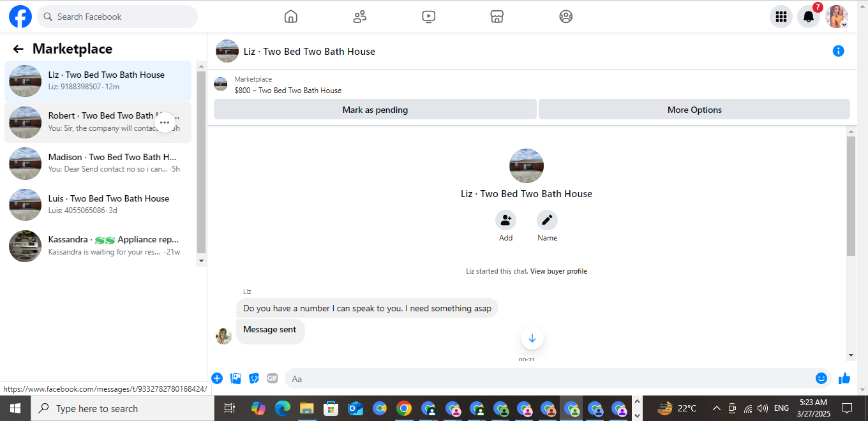Select Liz conversation in the list
Screen dimensions: 868x421
pyautogui.click(x=98, y=81)
